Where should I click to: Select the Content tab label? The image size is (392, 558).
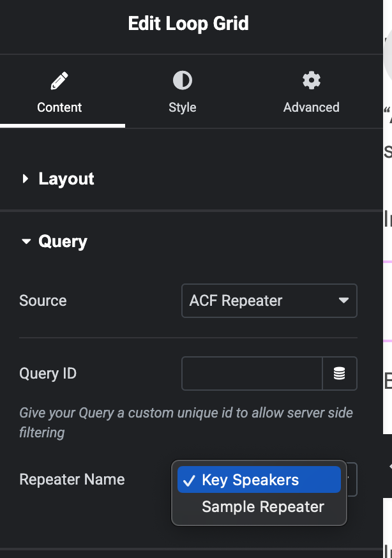click(59, 107)
